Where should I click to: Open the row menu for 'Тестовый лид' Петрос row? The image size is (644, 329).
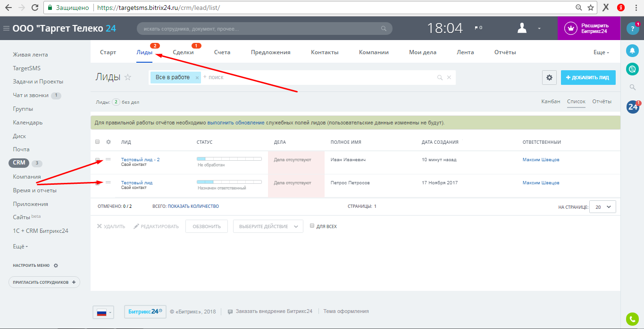point(108,182)
